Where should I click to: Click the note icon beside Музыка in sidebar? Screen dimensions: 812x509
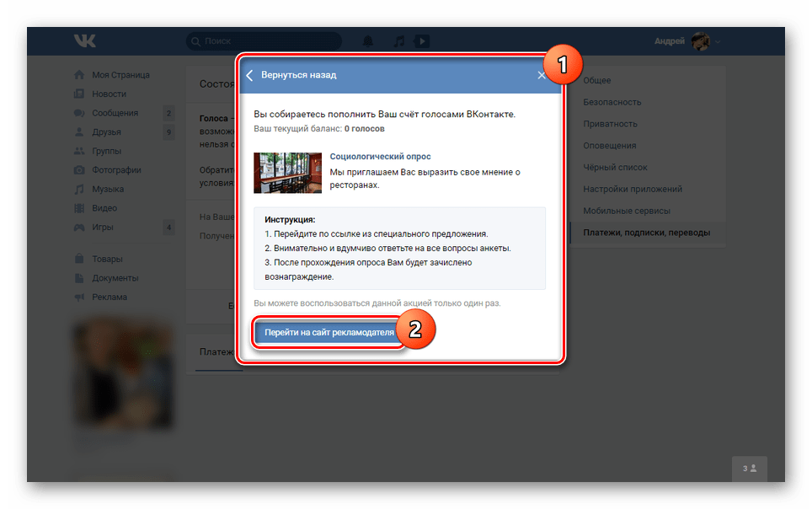coord(79,190)
